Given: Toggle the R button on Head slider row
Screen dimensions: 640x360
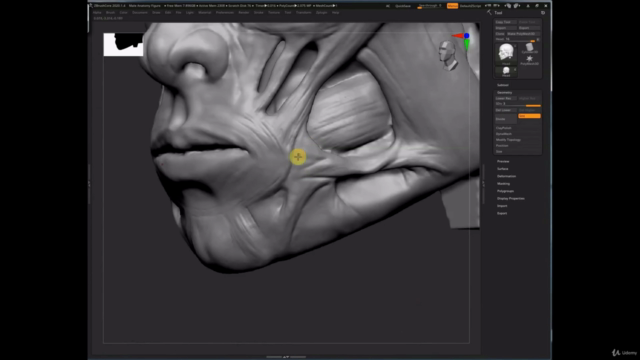Looking at the screenshot, I should point(538,40).
